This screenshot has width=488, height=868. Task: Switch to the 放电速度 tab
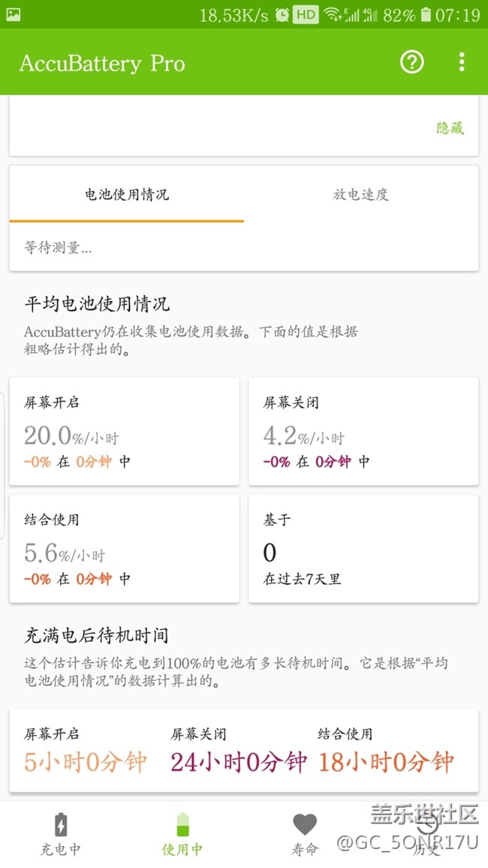(361, 195)
